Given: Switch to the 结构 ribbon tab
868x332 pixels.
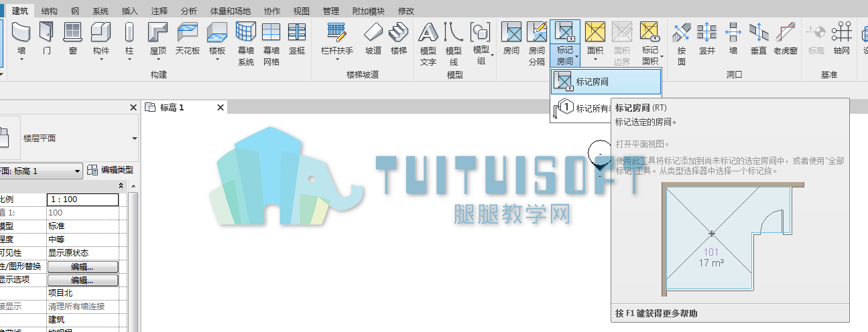Looking at the screenshot, I should [x=49, y=11].
